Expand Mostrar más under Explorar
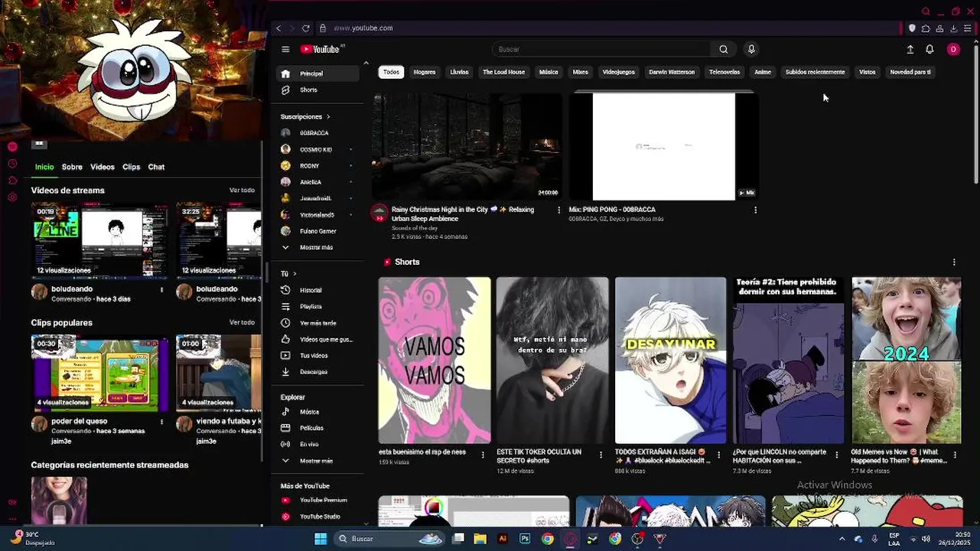980x551 pixels. coord(317,461)
